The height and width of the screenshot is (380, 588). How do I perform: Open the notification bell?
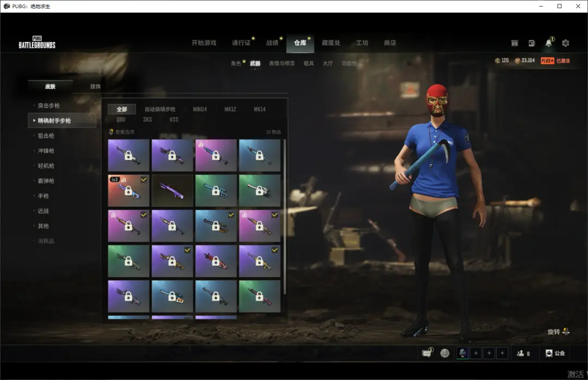click(x=549, y=43)
